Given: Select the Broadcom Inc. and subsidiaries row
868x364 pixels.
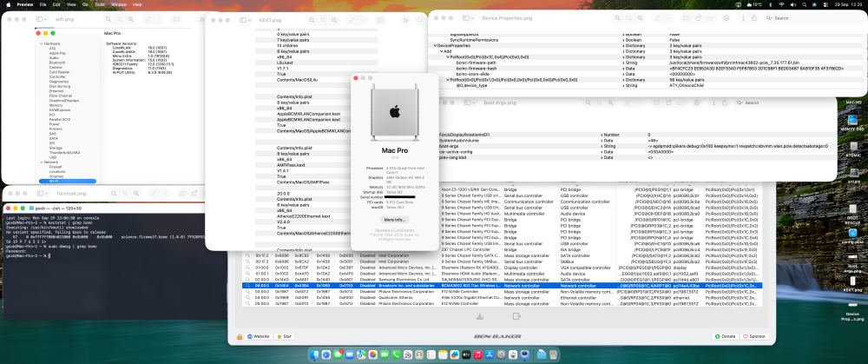Looking at the screenshot, I should pyautogui.click(x=502, y=285).
